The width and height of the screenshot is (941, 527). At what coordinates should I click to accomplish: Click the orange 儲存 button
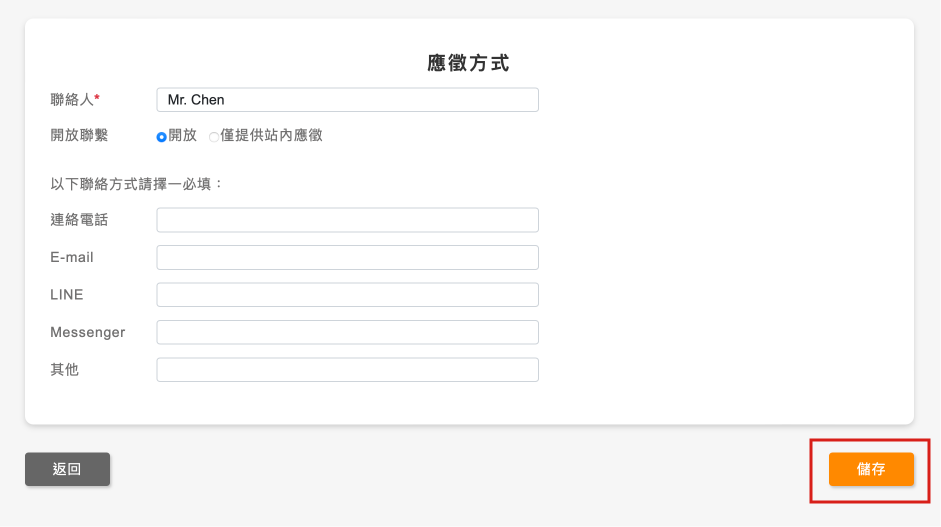tap(871, 469)
